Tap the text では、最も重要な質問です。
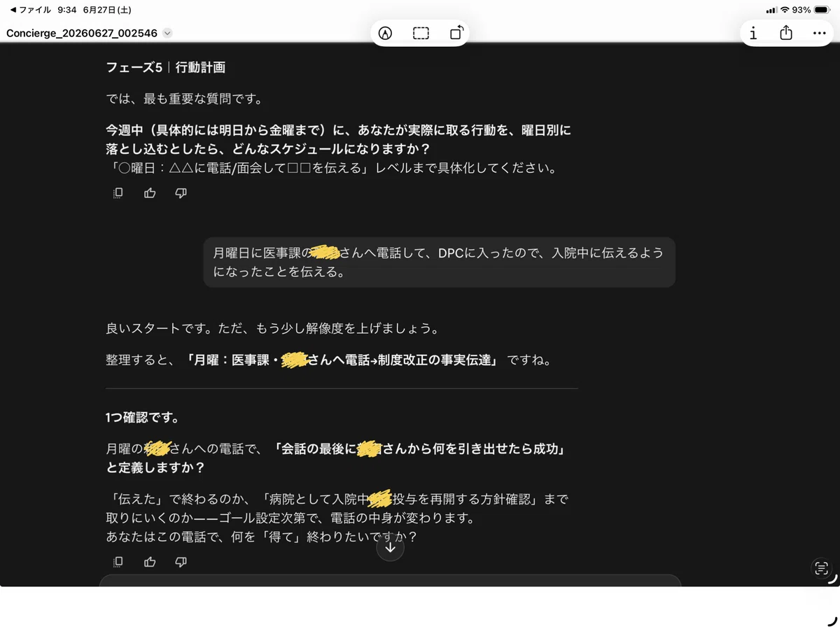Image resolution: width=840 pixels, height=629 pixels. 184,99
